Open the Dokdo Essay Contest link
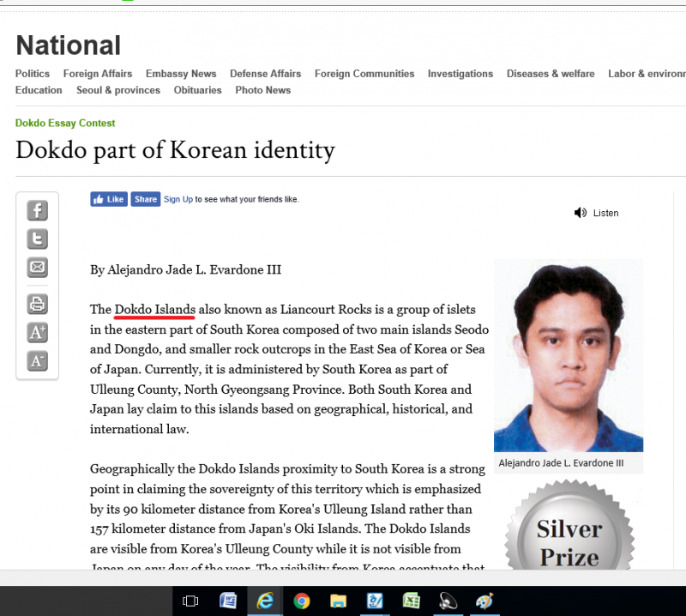Viewport: 686px width, 616px height. (65, 124)
